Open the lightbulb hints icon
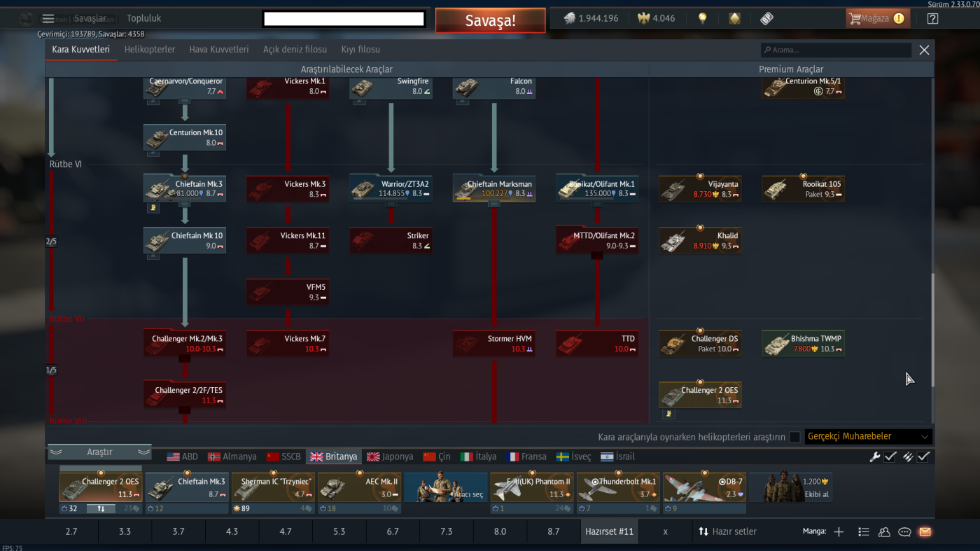980x551 pixels. [x=703, y=18]
